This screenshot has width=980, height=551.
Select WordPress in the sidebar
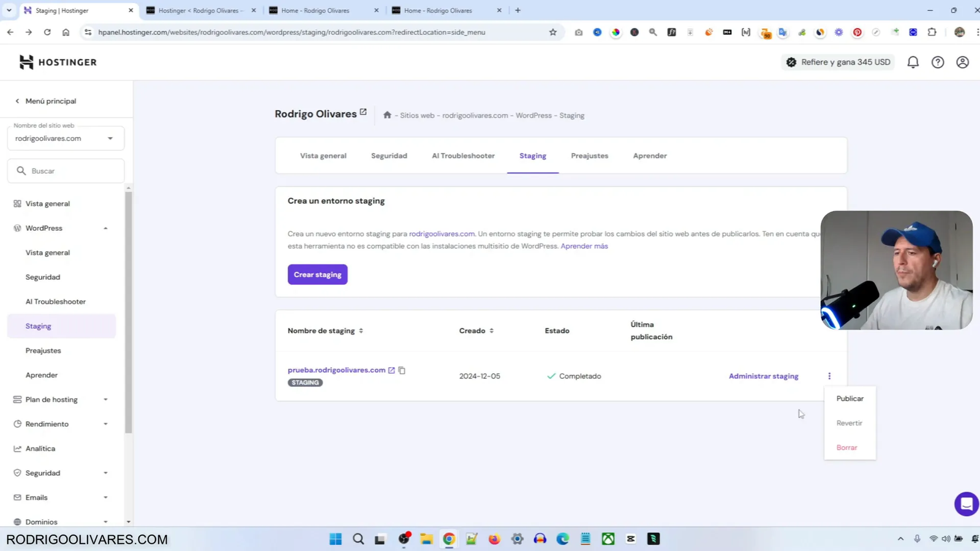tap(43, 228)
